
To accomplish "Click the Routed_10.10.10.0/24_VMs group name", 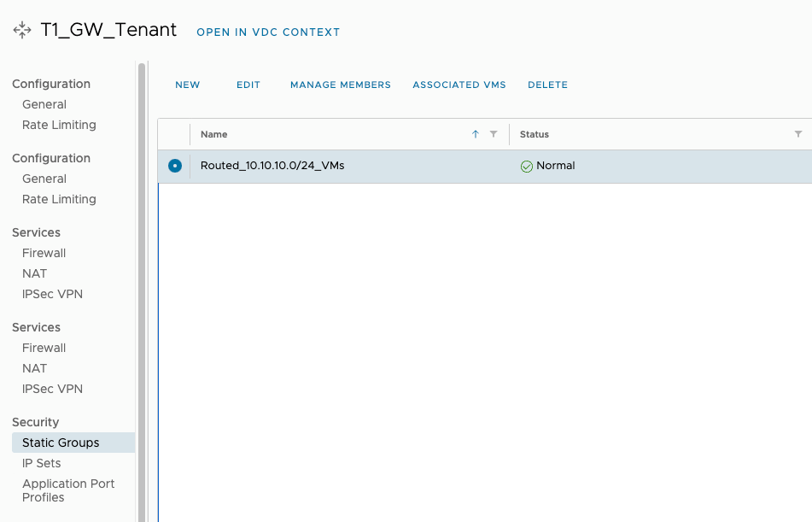I will point(272,166).
